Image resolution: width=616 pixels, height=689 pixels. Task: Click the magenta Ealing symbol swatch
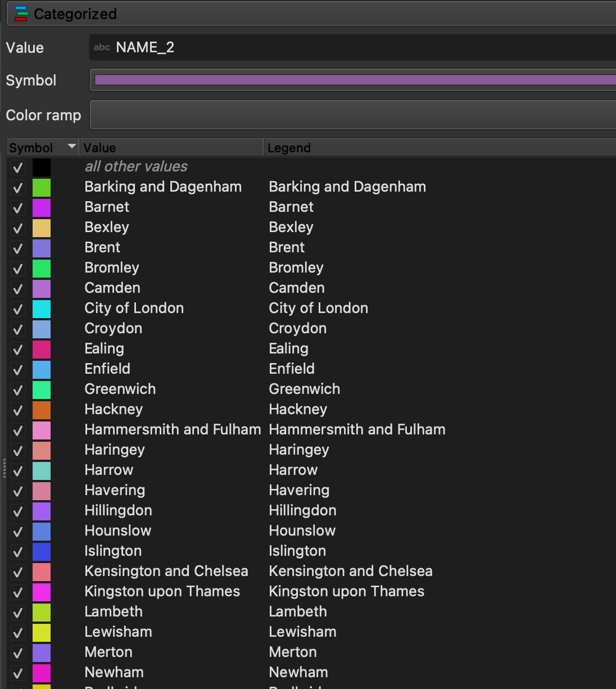tap(42, 350)
